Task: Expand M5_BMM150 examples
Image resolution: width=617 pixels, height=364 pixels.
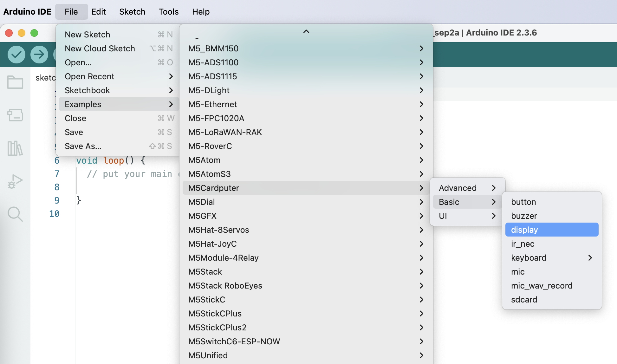Action: 306,49
